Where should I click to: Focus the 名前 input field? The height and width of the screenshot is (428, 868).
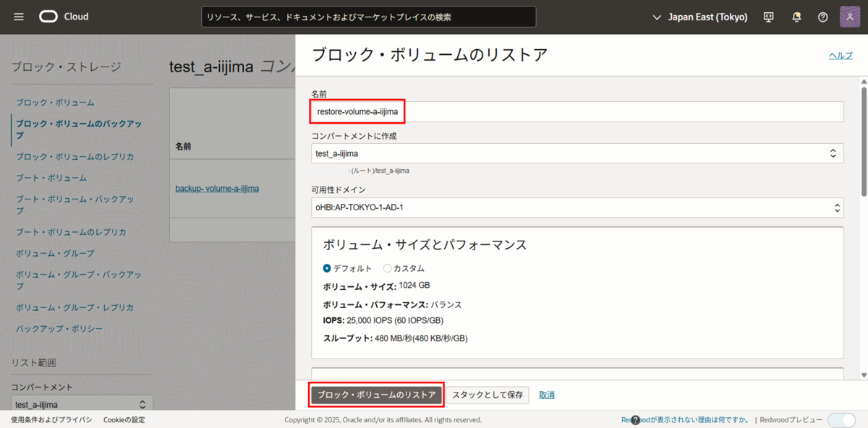click(577, 111)
